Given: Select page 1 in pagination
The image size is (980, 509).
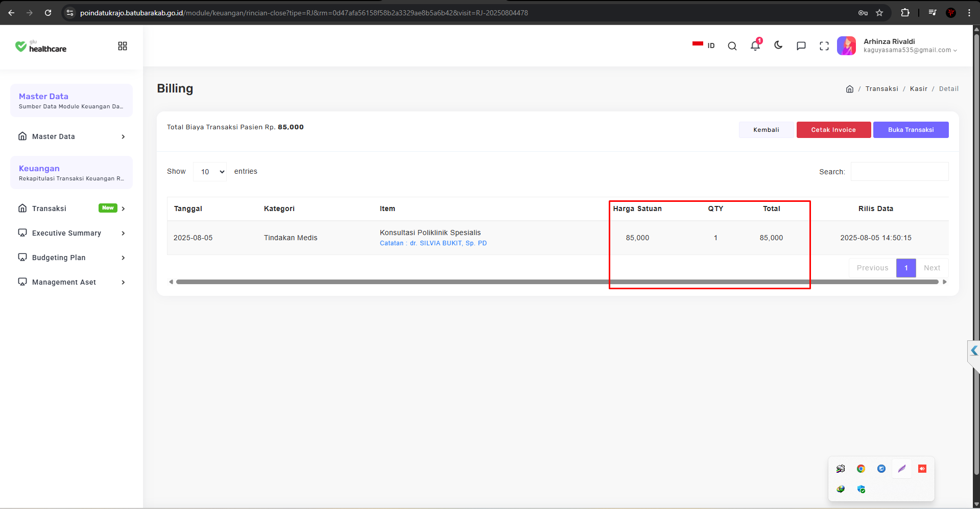Looking at the screenshot, I should 906,268.
